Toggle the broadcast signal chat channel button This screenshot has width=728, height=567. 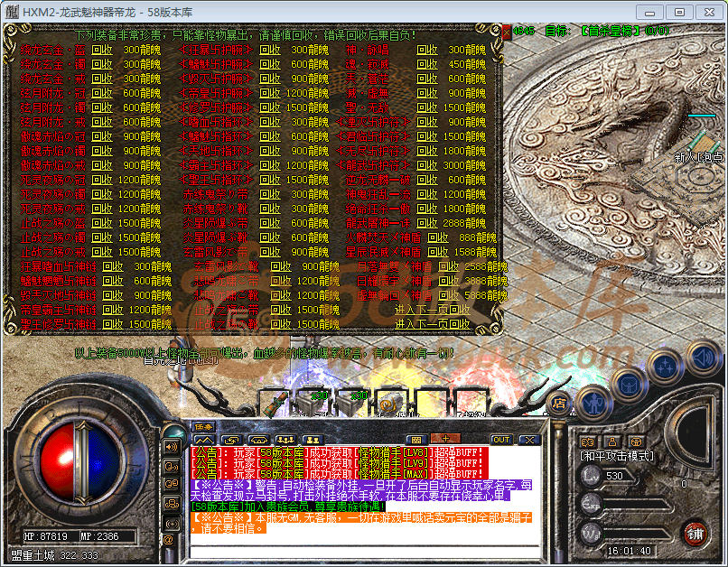tap(172, 523)
